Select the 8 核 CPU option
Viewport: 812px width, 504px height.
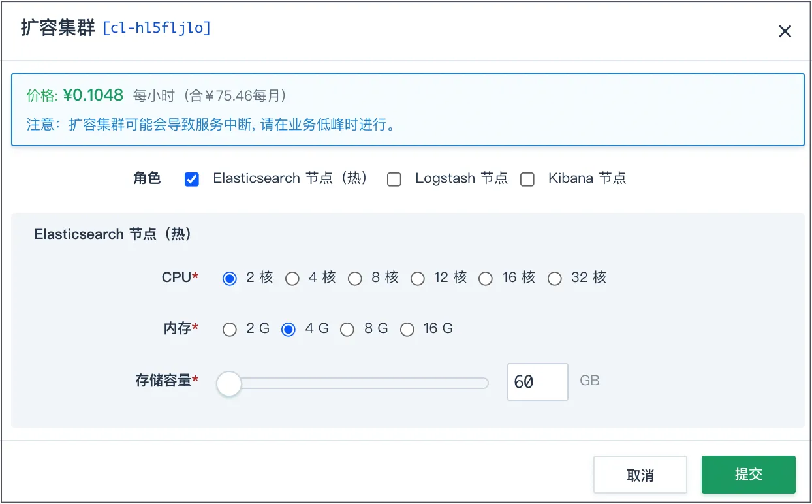(x=355, y=279)
